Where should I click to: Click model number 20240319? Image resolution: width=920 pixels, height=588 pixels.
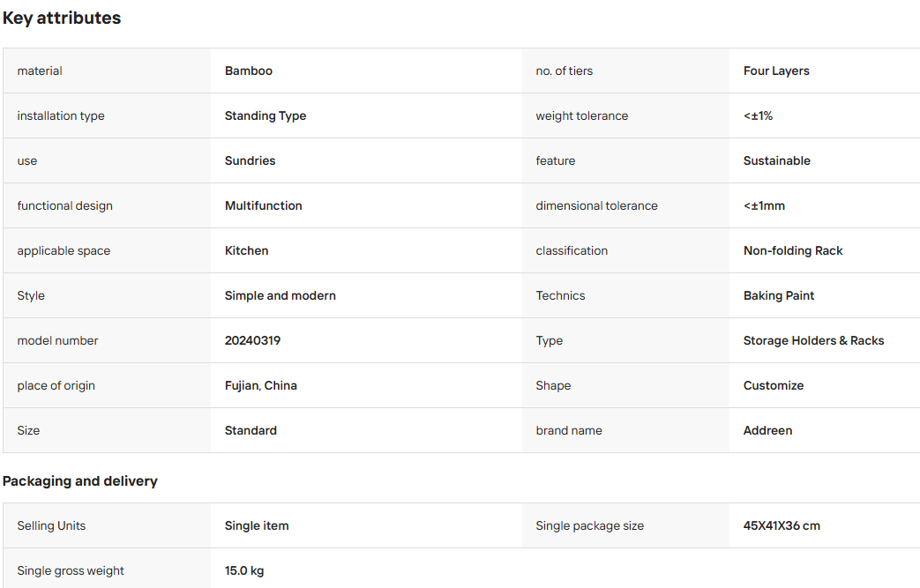point(252,340)
